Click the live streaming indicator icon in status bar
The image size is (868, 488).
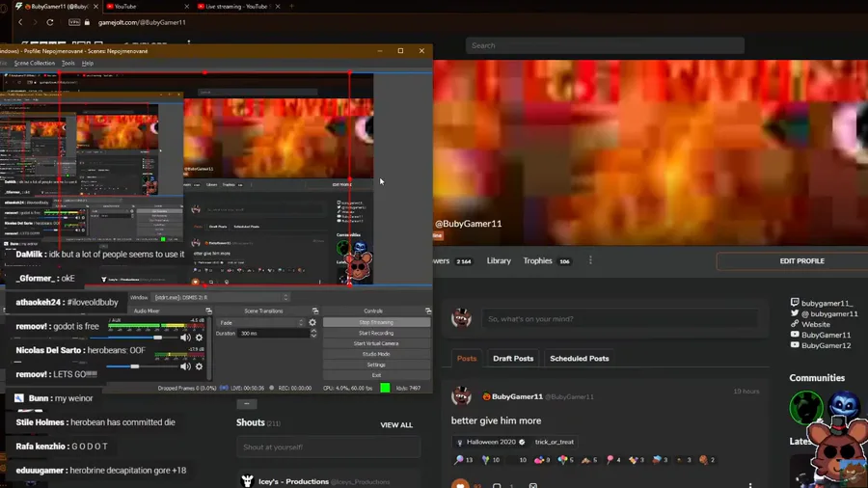coord(224,388)
